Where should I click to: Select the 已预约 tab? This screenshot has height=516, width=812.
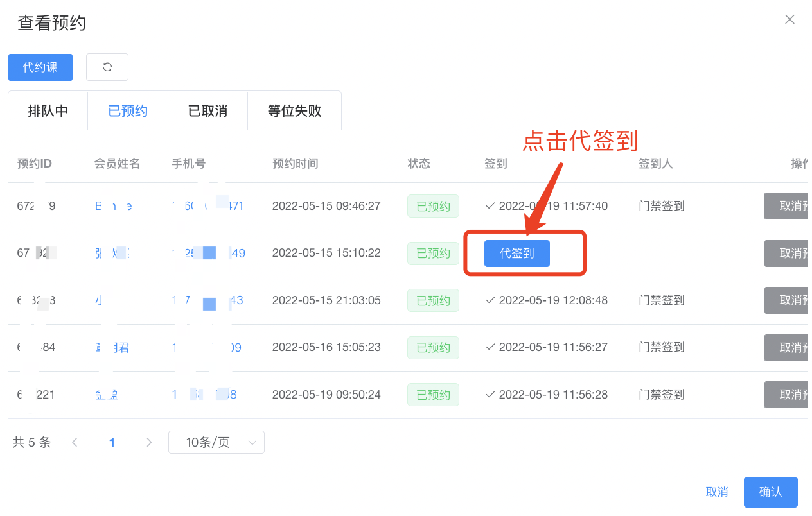[x=128, y=111]
